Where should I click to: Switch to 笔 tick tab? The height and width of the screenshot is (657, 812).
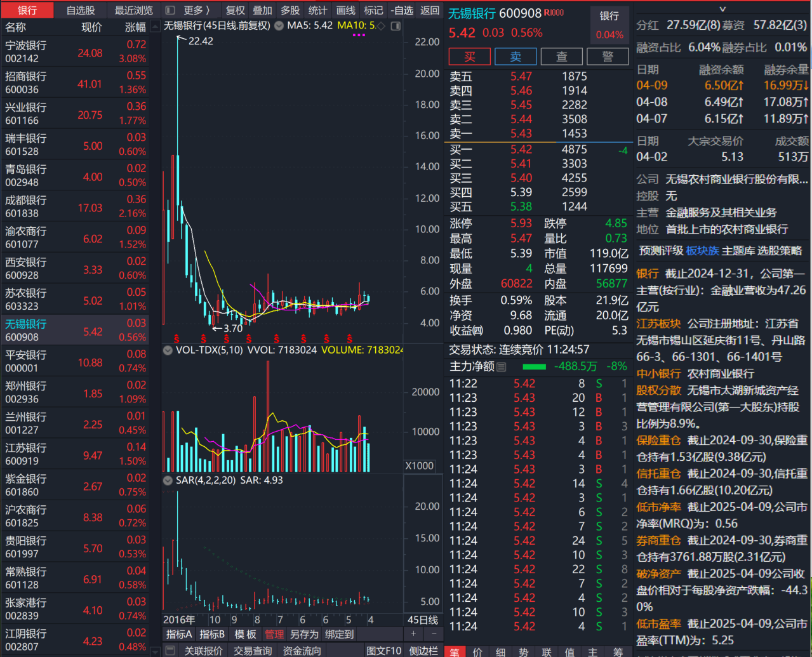click(455, 651)
